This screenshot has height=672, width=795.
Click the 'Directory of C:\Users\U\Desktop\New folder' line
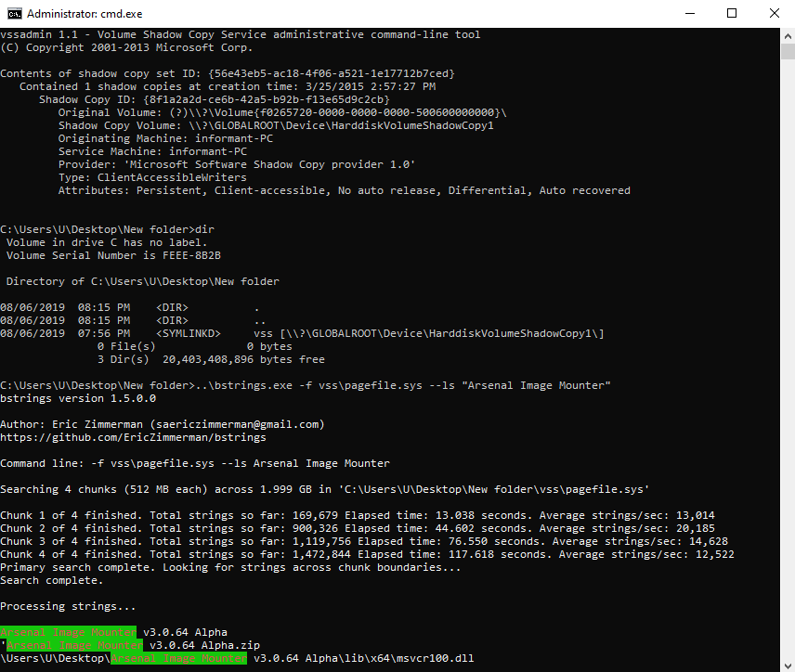pos(142,282)
